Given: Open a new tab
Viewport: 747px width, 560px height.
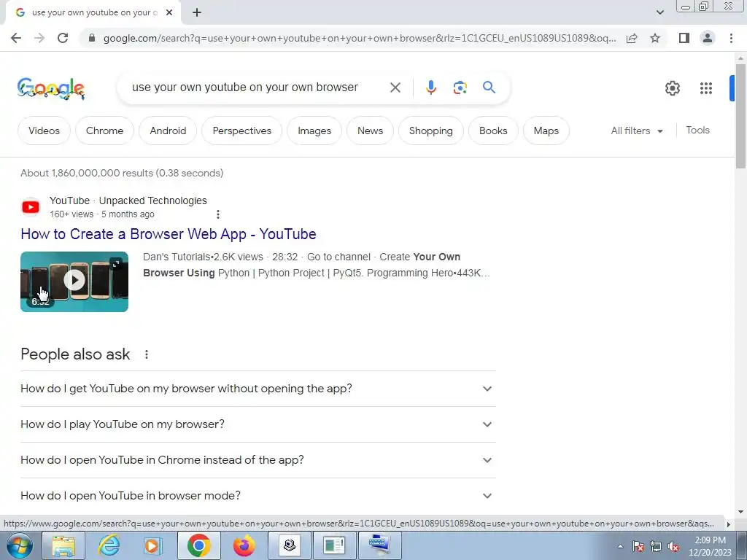Looking at the screenshot, I should (197, 12).
